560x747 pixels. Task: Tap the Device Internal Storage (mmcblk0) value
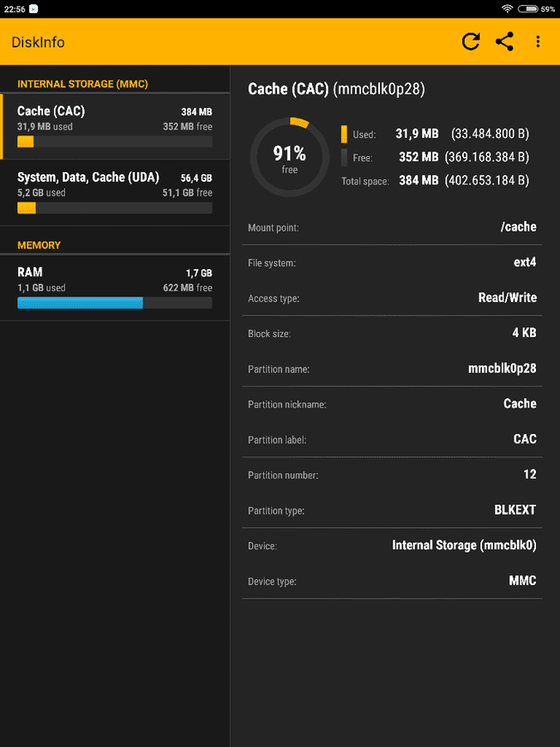pos(465,545)
